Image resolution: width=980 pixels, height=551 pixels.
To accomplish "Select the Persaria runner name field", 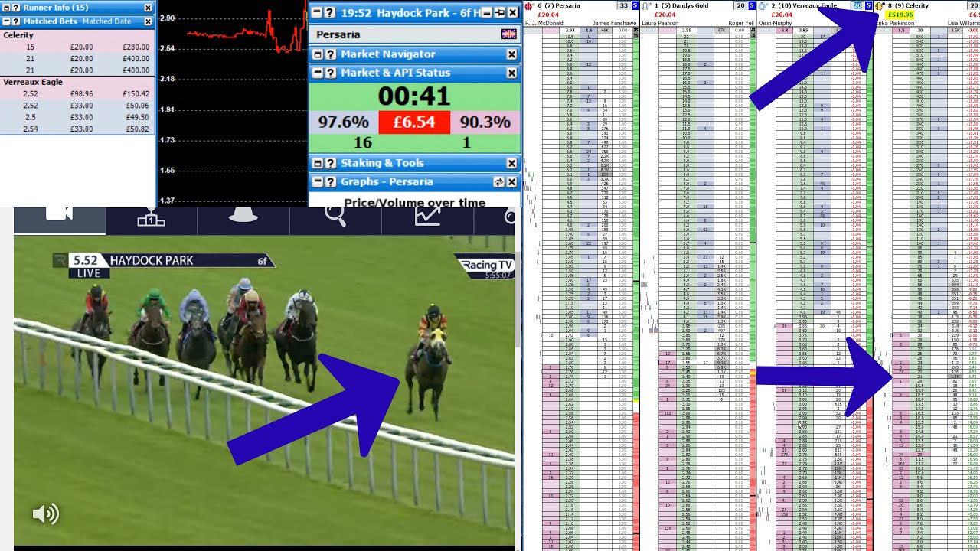I will (x=414, y=34).
